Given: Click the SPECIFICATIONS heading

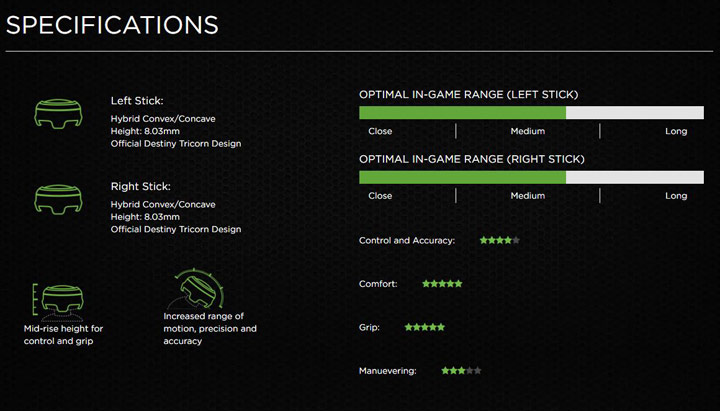Looking at the screenshot, I should [x=112, y=24].
